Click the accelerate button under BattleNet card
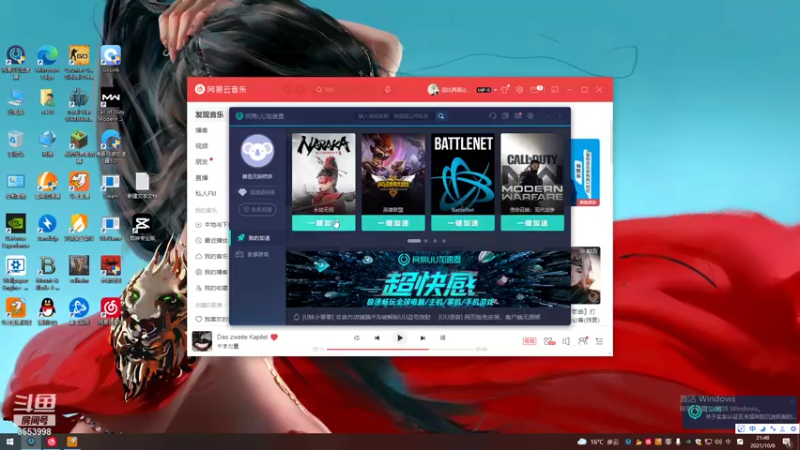The image size is (800, 450). [463, 223]
